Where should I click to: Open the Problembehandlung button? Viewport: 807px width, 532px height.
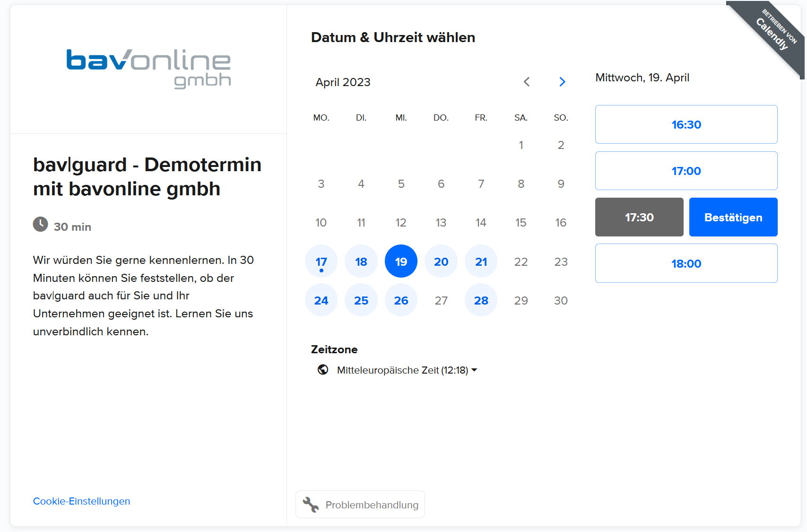click(x=360, y=505)
